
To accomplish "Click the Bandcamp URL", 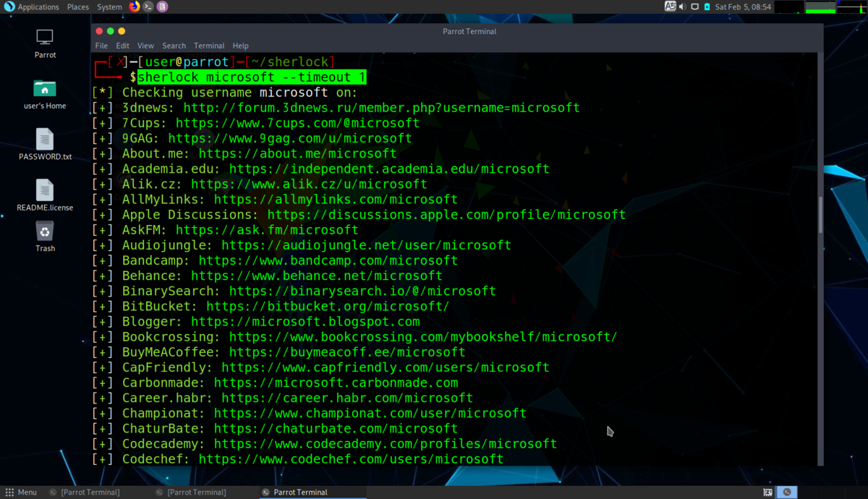I will coord(328,260).
